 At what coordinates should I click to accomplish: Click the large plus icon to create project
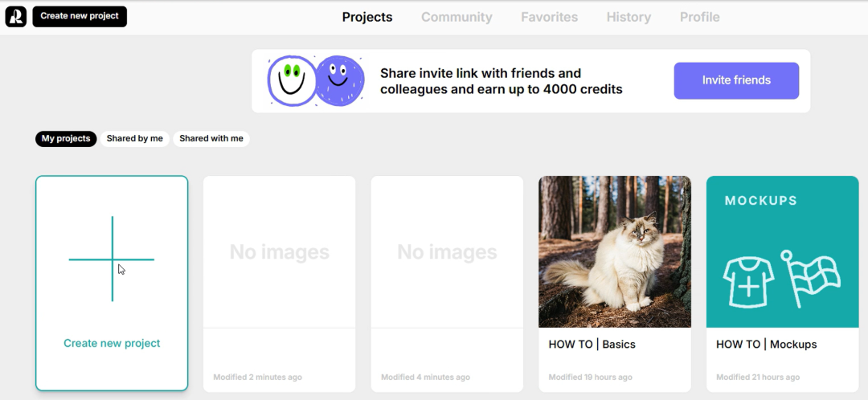112,259
